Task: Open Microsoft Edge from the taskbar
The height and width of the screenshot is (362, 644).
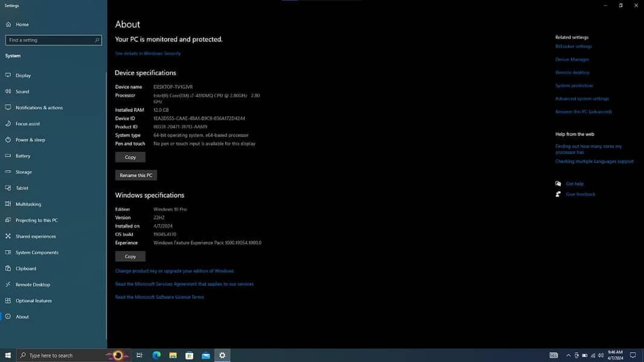Action: click(156, 355)
